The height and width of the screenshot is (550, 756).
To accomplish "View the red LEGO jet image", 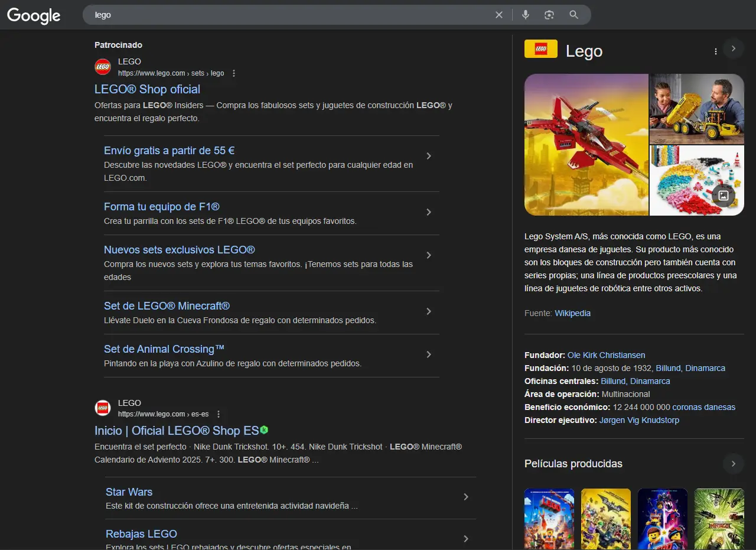I will click(586, 145).
